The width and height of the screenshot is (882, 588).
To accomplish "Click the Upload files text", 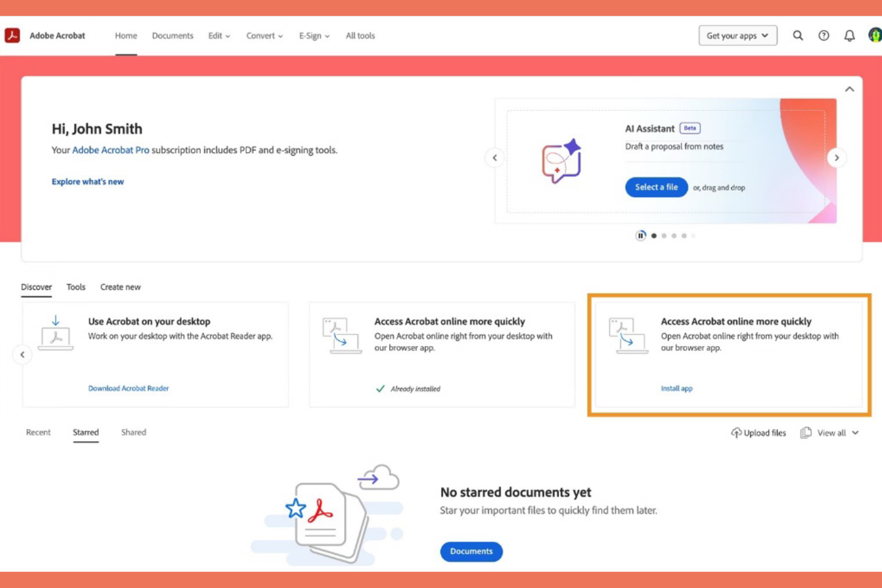I will click(x=765, y=433).
